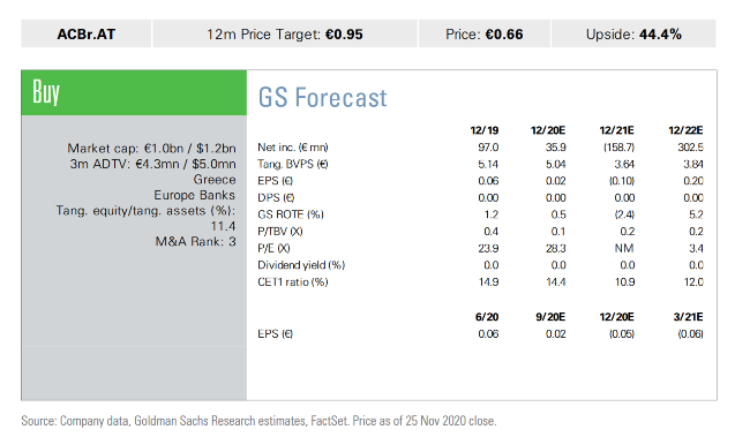Click the 12/19 column header
The image size is (750, 437).
pos(484,131)
